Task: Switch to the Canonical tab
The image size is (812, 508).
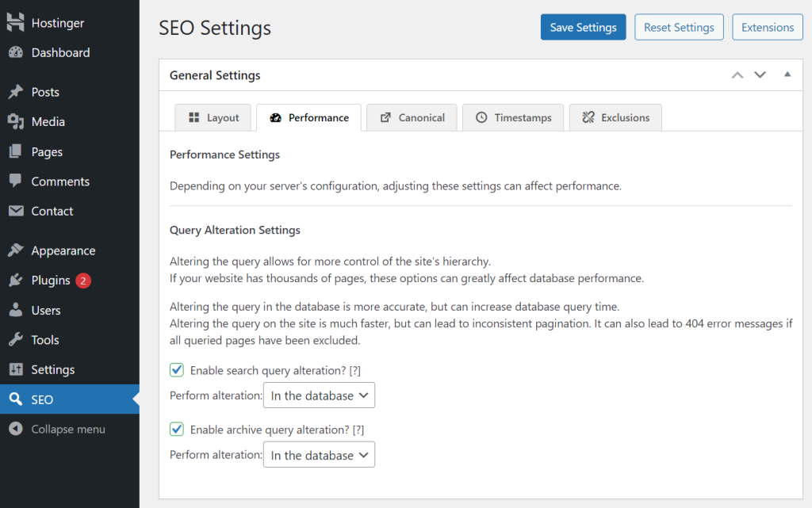Action: click(412, 117)
